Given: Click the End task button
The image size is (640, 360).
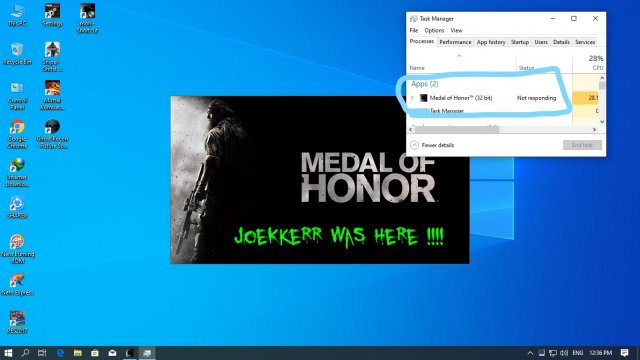Looking at the screenshot, I should [x=582, y=145].
